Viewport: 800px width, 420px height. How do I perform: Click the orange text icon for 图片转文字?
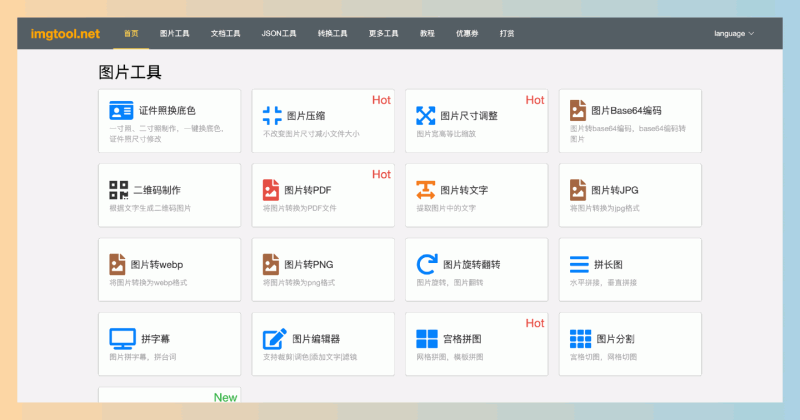pos(426,190)
